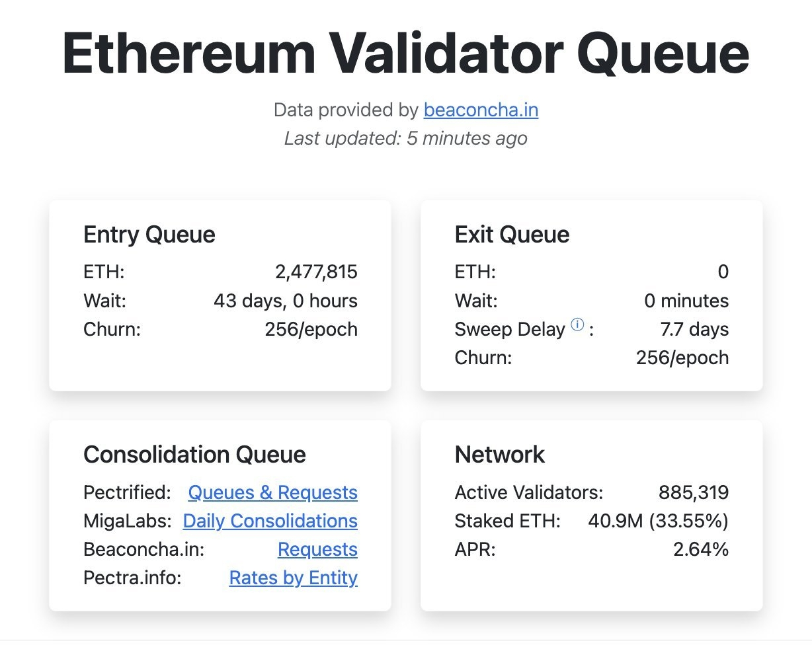This screenshot has height=649, width=812.
Task: Click the Active Validators label
Action: pos(529,492)
